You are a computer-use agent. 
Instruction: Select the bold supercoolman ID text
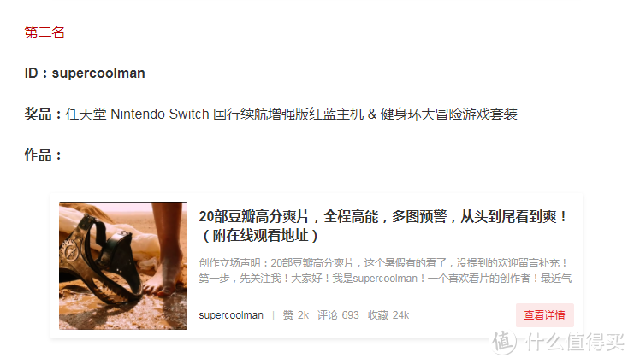[x=98, y=73]
